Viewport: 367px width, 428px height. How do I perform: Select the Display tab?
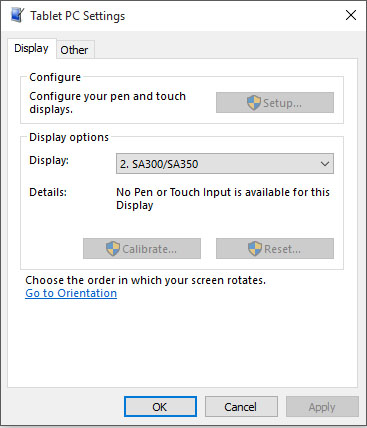tap(31, 49)
